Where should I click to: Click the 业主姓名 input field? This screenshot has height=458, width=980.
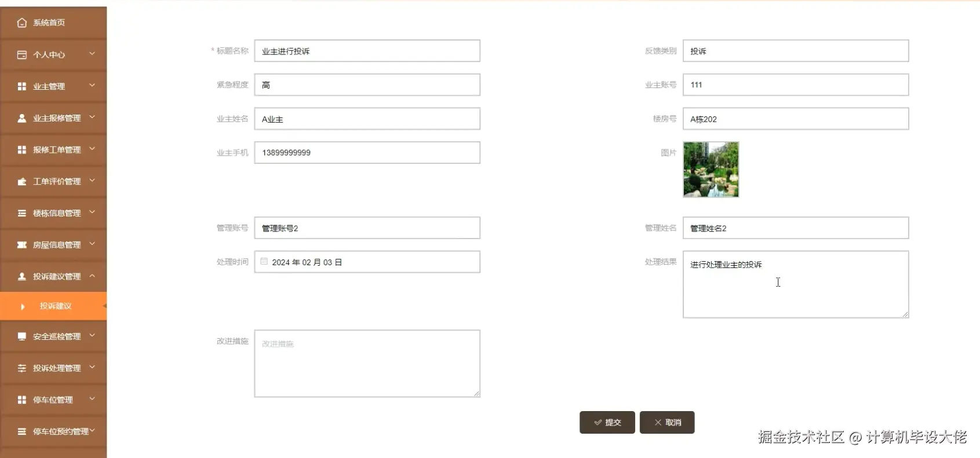click(367, 119)
